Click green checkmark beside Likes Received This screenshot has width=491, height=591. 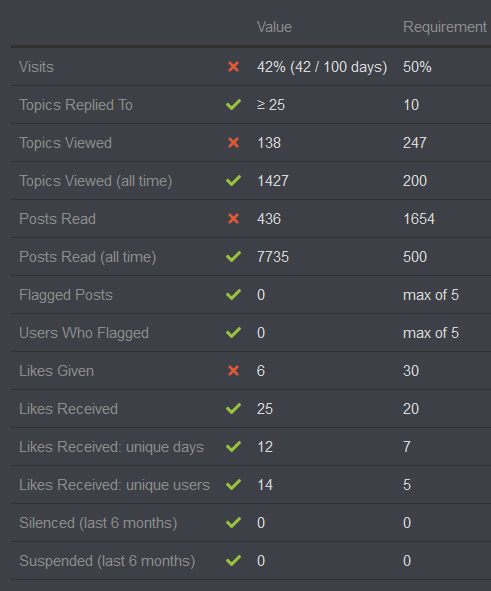233,409
